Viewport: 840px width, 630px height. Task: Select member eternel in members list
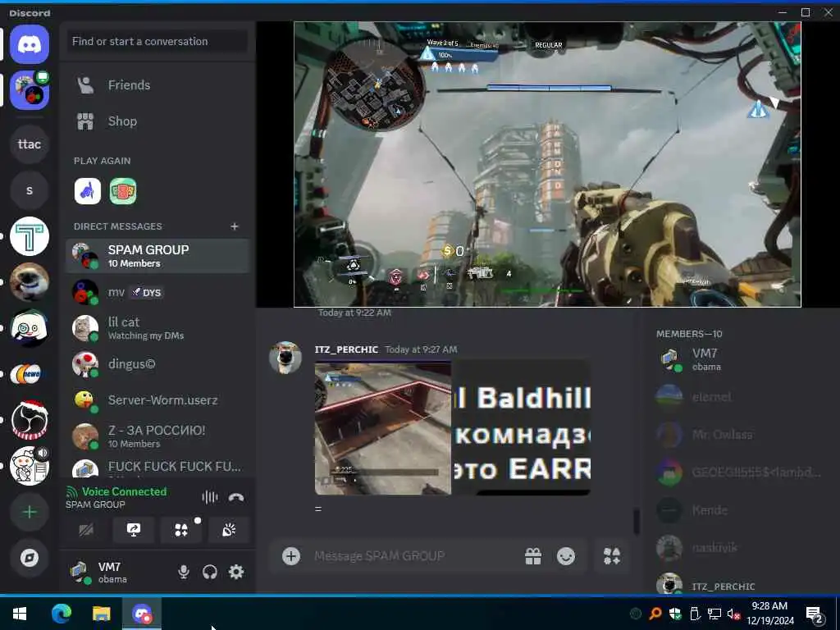pos(738,397)
